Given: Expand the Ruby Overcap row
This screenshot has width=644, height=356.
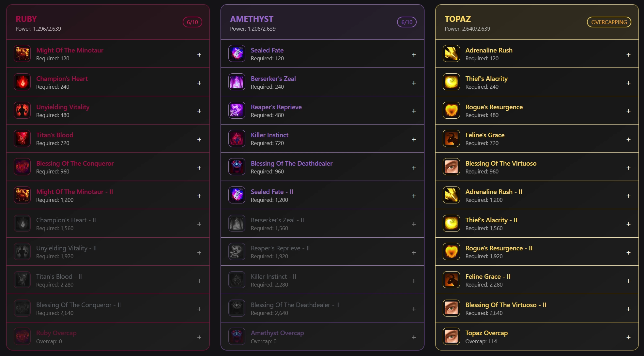Looking at the screenshot, I should click(x=199, y=337).
